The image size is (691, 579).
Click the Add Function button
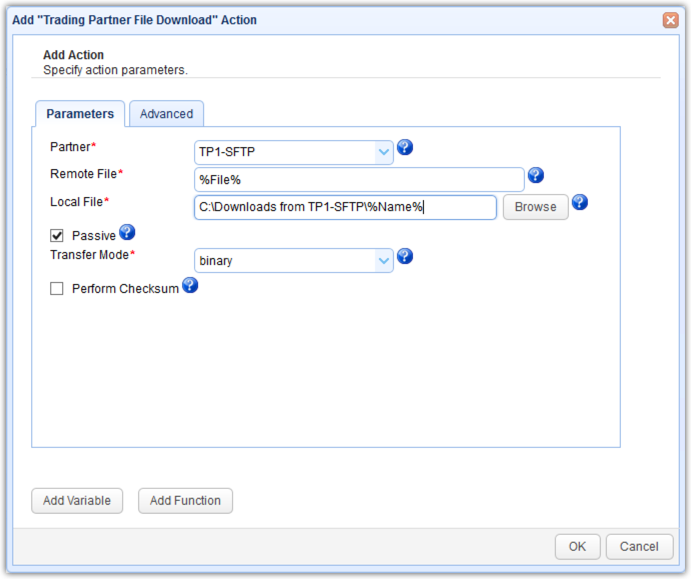click(185, 501)
